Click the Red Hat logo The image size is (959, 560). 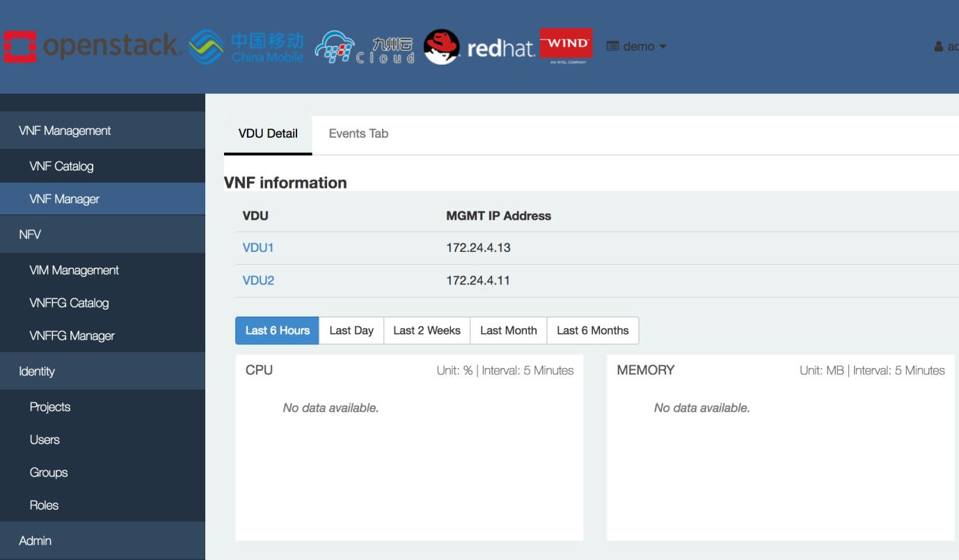480,47
